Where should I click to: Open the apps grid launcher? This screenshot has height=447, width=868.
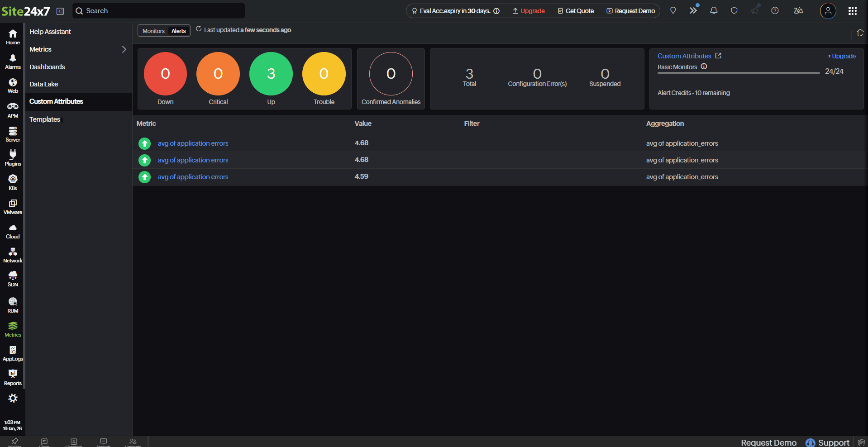(x=852, y=11)
